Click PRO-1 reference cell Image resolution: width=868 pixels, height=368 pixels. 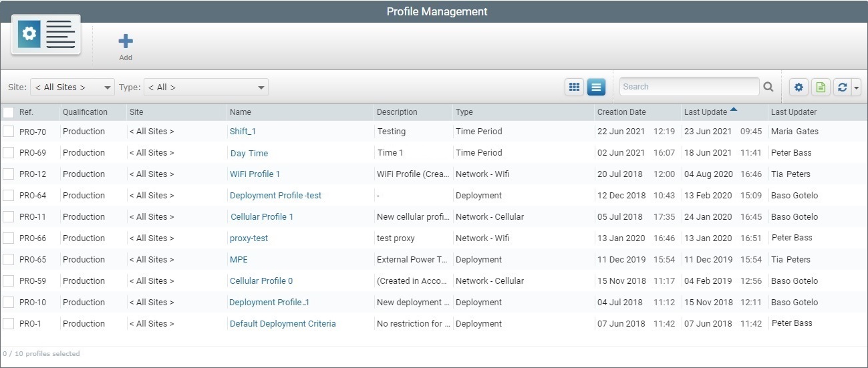pyautogui.click(x=30, y=324)
